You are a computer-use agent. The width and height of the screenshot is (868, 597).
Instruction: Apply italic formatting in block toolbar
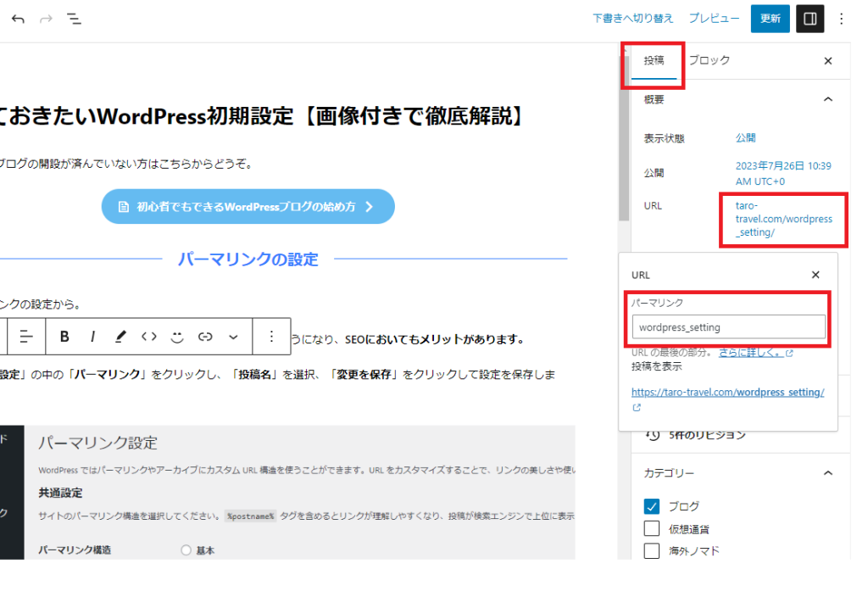(92, 336)
